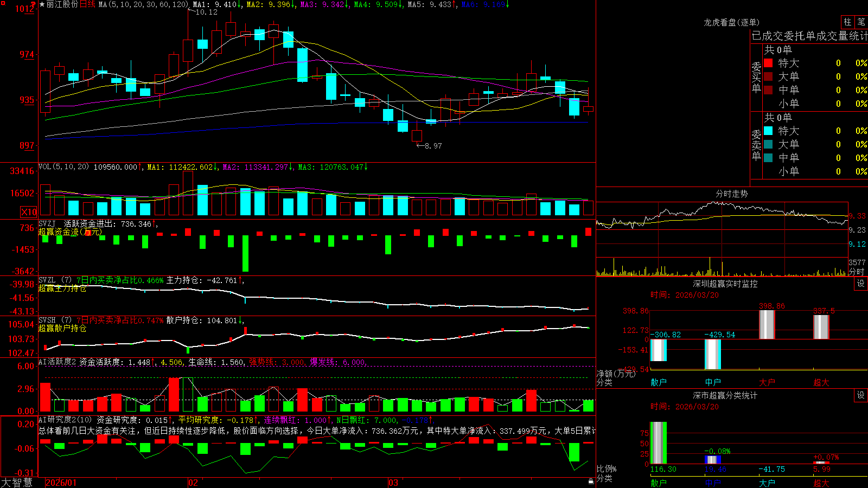The image size is (868, 488).
Task: Open 设 settings for 深市超赢分类统计
Action: (861, 395)
